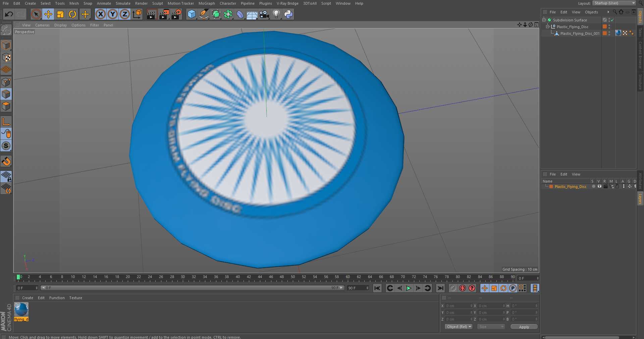Toggle Plastic_Flying_Disc layer lock
The image size is (644, 339).
617,187
